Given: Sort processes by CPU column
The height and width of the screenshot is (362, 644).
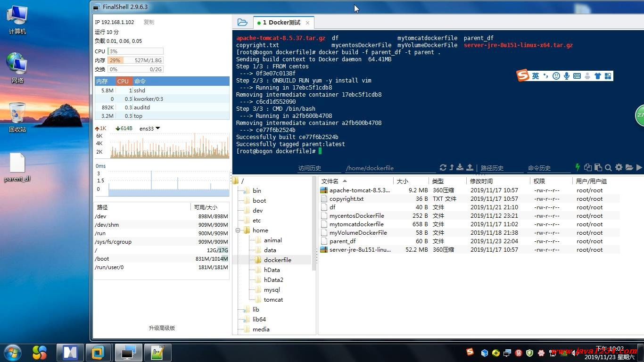Looking at the screenshot, I should 124,81.
